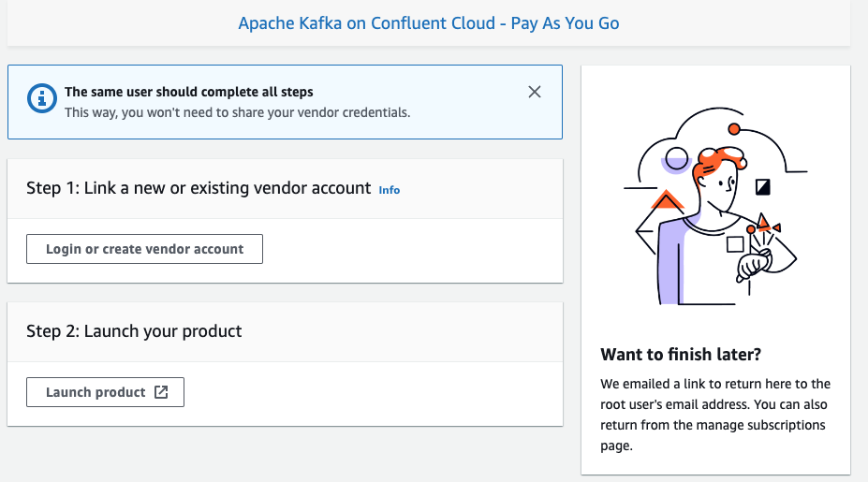Click the person illustration in side panel
This screenshot has height=482, width=868.
coord(715,206)
